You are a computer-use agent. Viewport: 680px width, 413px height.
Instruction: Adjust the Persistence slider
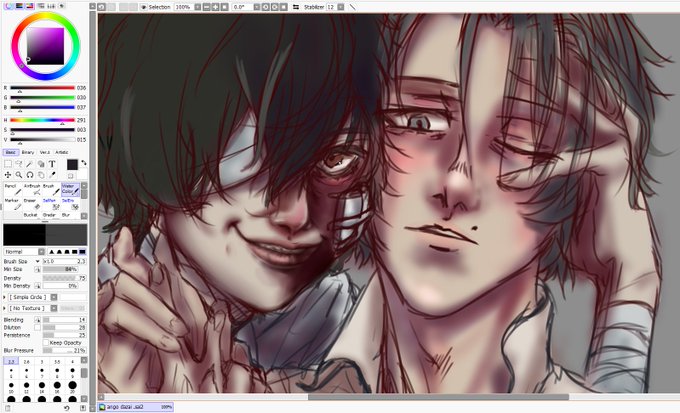64,335
